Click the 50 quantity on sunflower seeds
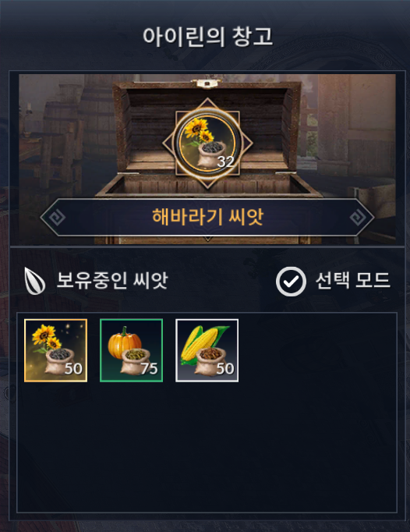410x532 pixels. 73,369
